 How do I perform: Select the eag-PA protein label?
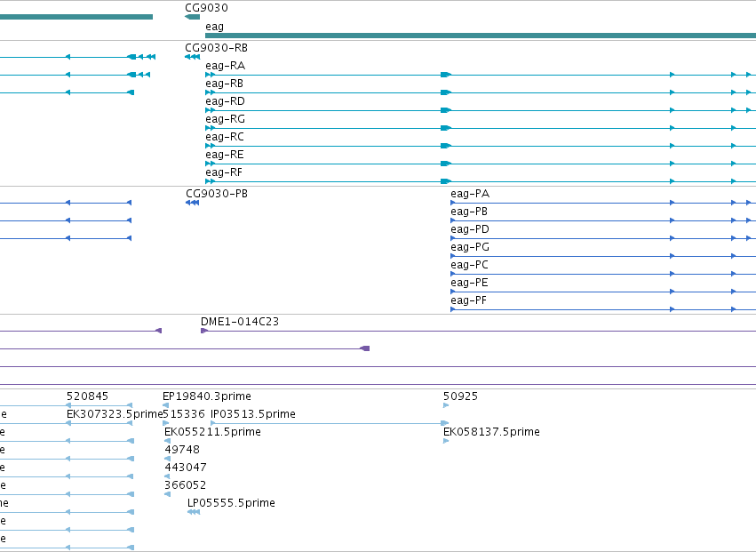470,194
